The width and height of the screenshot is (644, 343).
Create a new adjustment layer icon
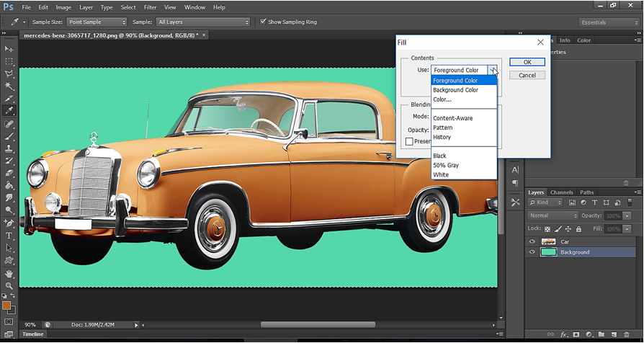(x=589, y=335)
